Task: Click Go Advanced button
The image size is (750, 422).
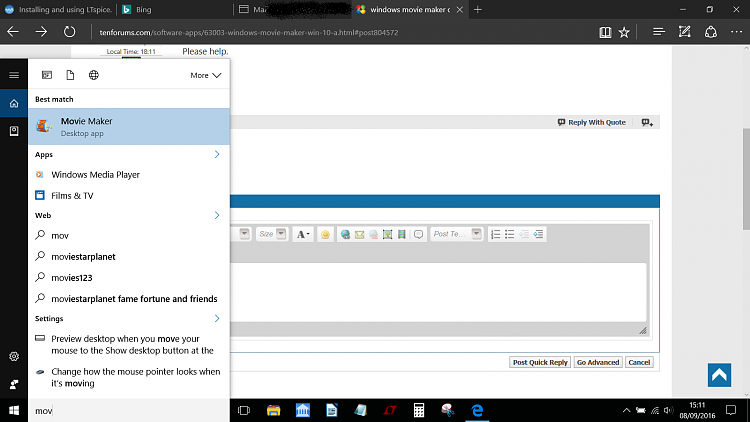Action: tap(598, 362)
